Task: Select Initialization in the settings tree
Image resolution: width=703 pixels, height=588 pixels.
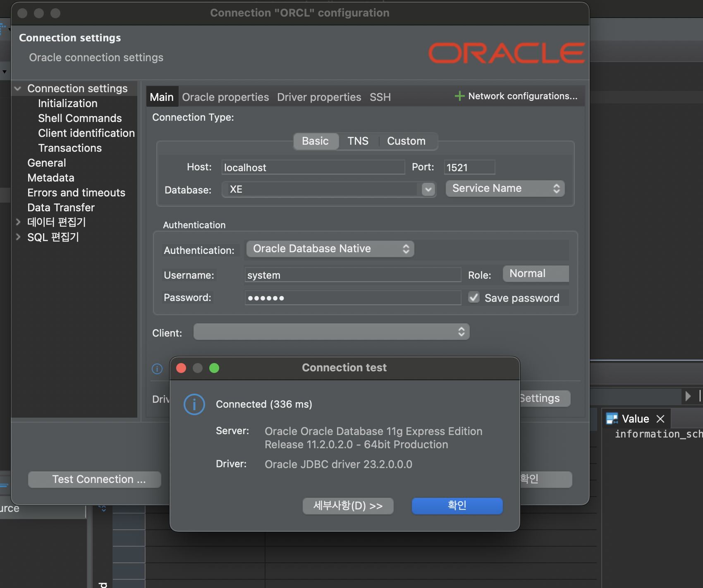Action: tap(68, 103)
